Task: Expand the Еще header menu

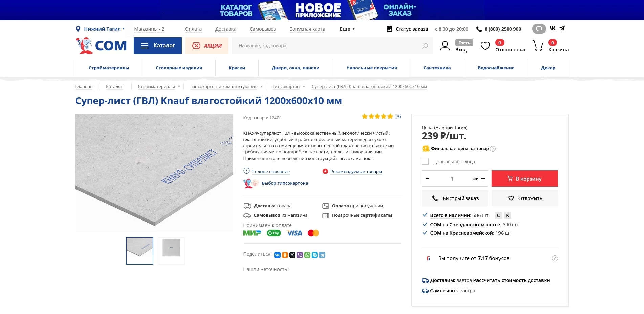Action: click(347, 29)
